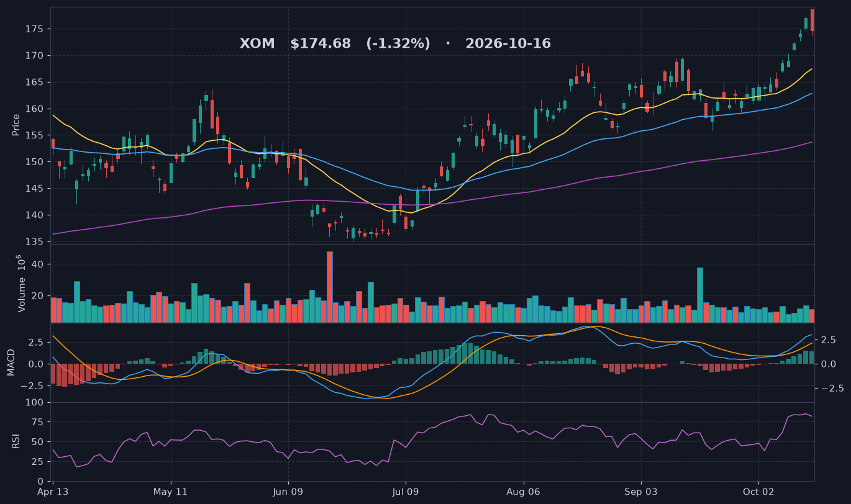This screenshot has width=851, height=504.
Task: Select the 145 price axis tick
Action: (34, 189)
